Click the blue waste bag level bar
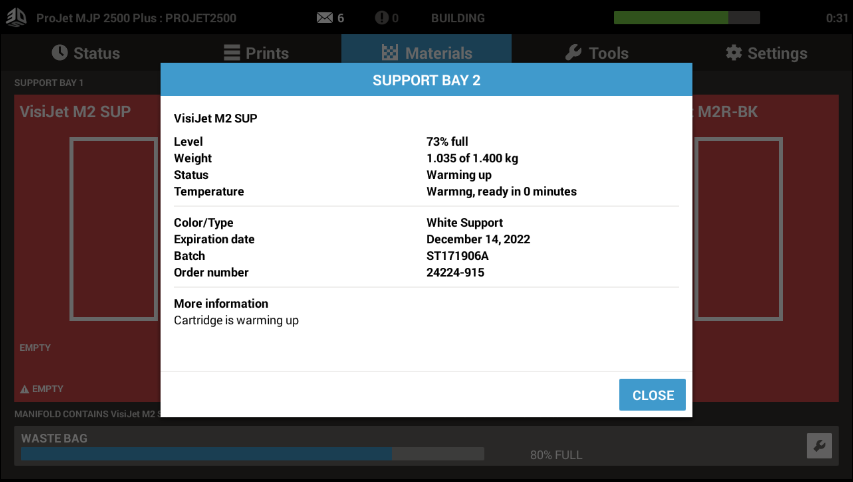This screenshot has height=482, width=853. [x=206, y=454]
